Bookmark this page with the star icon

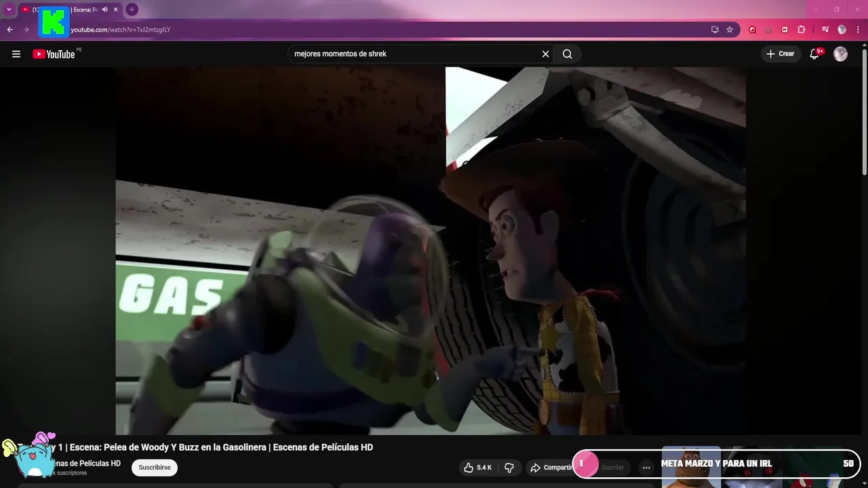click(x=730, y=30)
